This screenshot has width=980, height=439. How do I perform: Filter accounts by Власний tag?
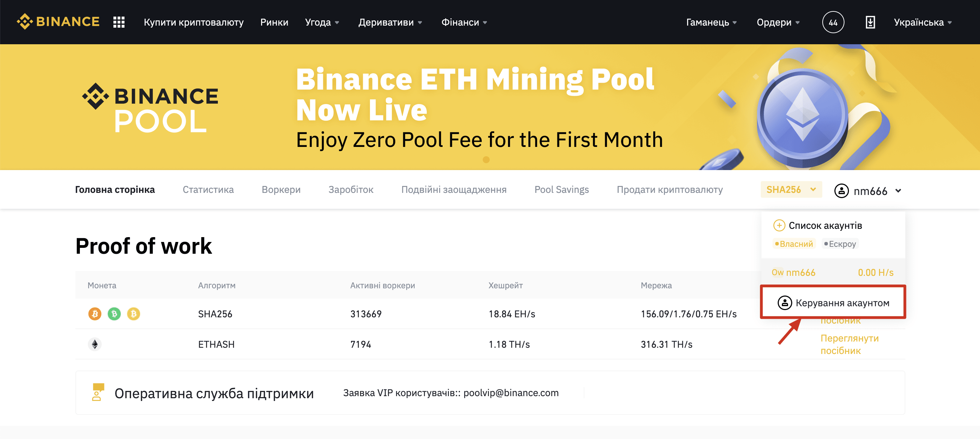(x=794, y=244)
